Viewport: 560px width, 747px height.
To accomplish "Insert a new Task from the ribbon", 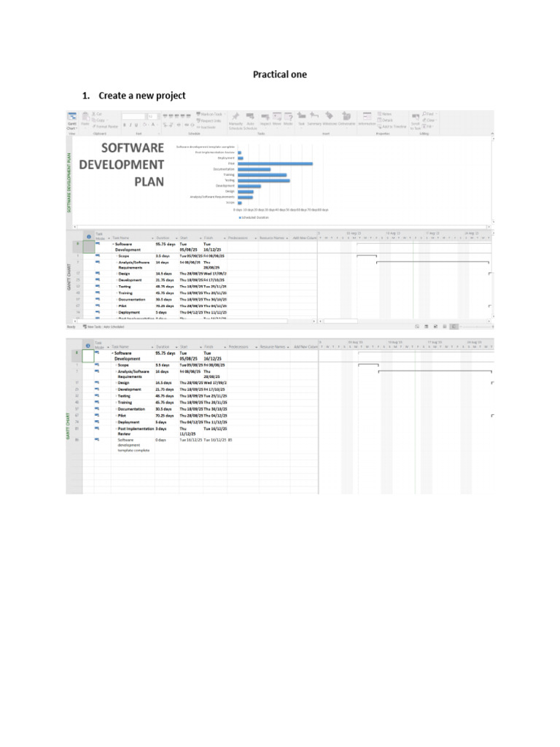I will (301, 119).
